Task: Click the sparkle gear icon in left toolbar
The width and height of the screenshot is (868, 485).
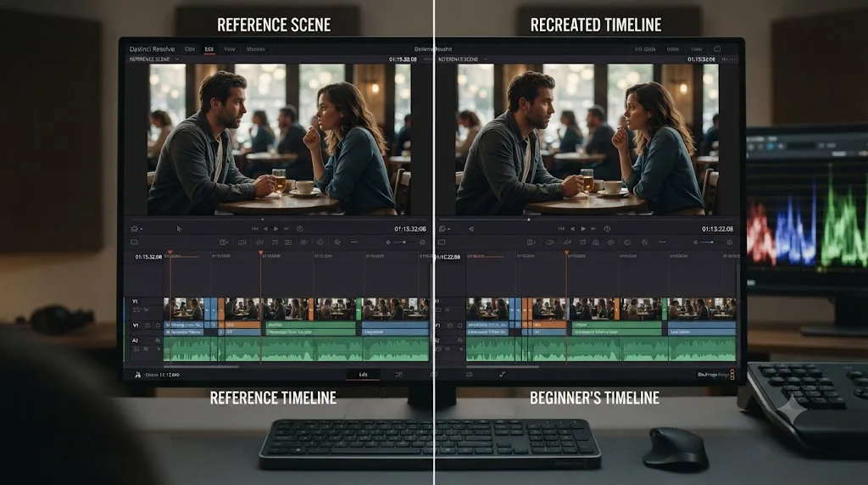Action: pos(337,242)
